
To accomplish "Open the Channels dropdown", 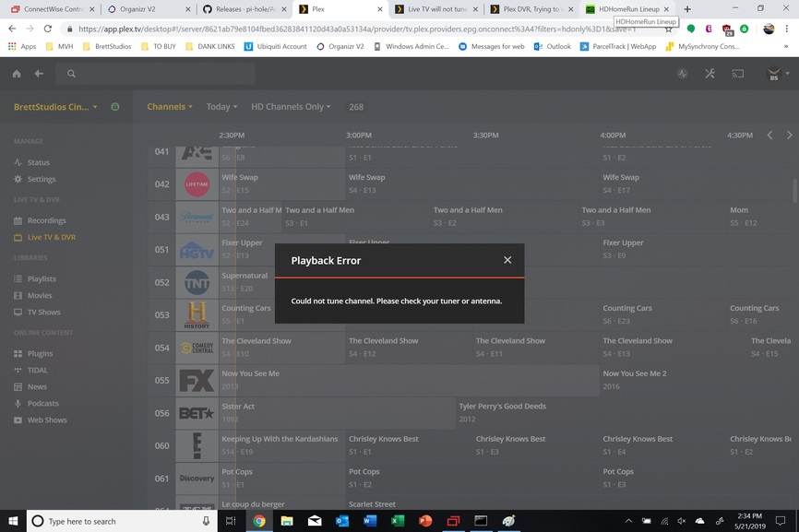I will pyautogui.click(x=170, y=106).
